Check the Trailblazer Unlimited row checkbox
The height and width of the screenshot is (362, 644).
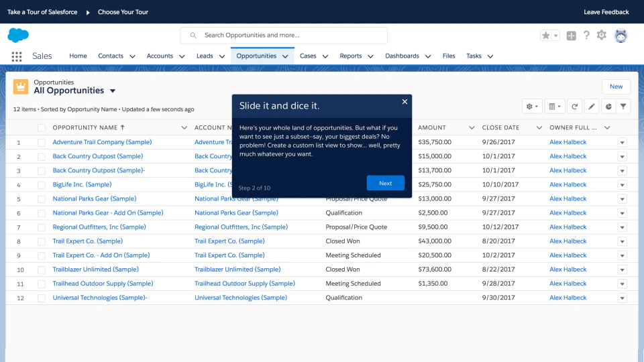click(x=42, y=270)
